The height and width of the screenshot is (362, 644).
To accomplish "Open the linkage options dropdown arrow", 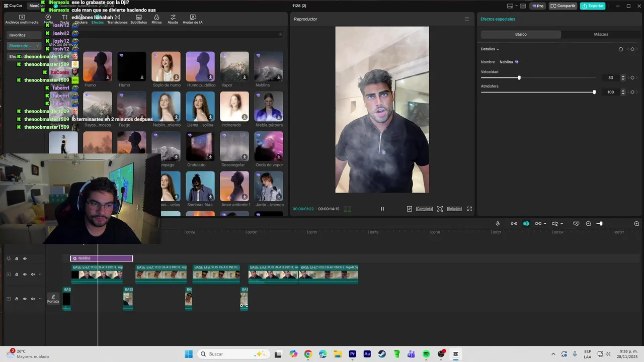I will coord(545,224).
